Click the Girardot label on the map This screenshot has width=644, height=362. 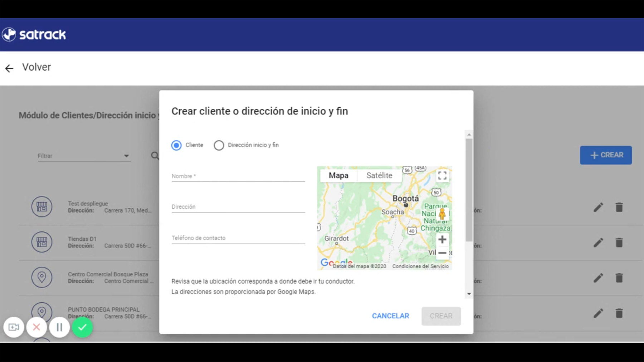click(336, 239)
